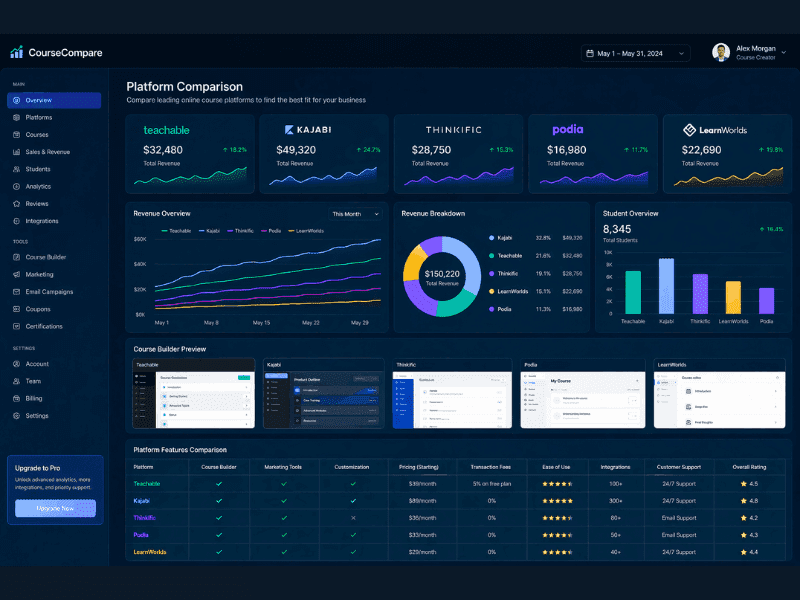Click the $49,320 Kajabi revenue value
This screenshot has height=600, width=800.
[x=296, y=150]
